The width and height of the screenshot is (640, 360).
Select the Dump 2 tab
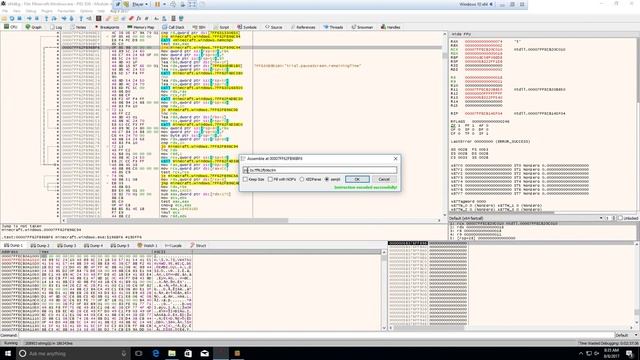click(x=40, y=246)
